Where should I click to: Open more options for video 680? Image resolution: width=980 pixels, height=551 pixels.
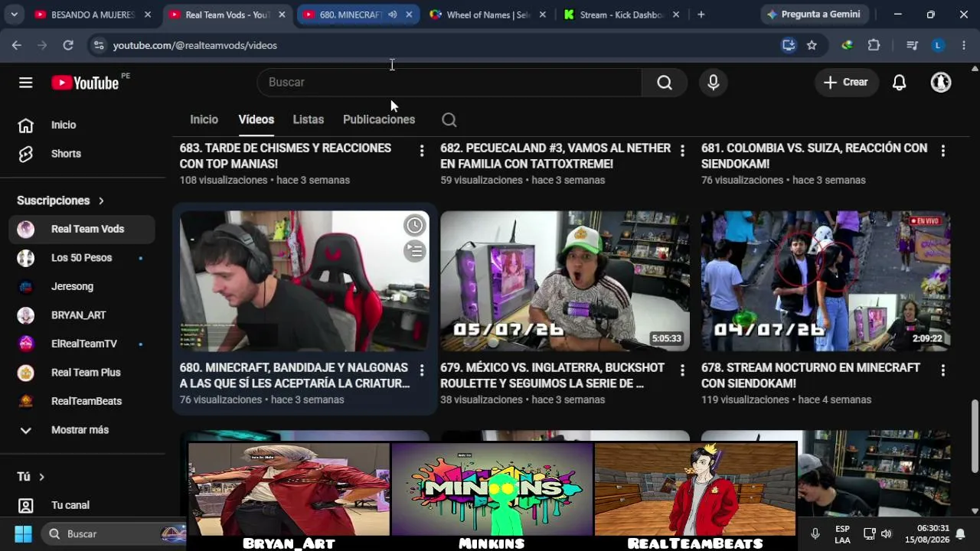pos(421,371)
